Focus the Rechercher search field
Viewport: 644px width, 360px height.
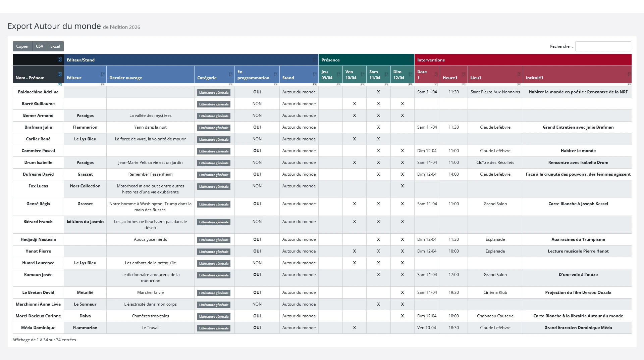(603, 46)
